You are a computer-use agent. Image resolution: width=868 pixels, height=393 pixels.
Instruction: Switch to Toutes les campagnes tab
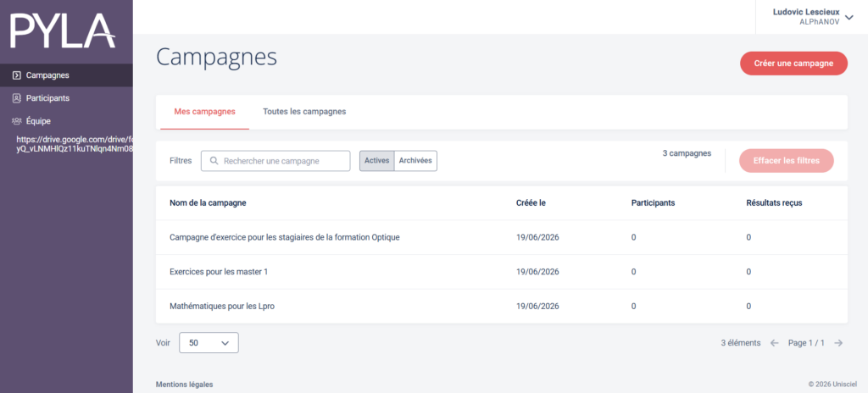304,112
